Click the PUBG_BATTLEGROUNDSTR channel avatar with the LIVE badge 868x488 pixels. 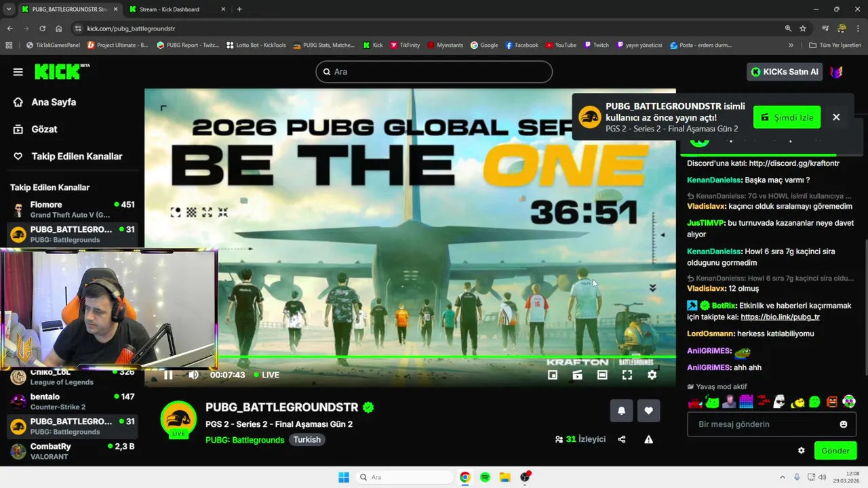click(178, 420)
